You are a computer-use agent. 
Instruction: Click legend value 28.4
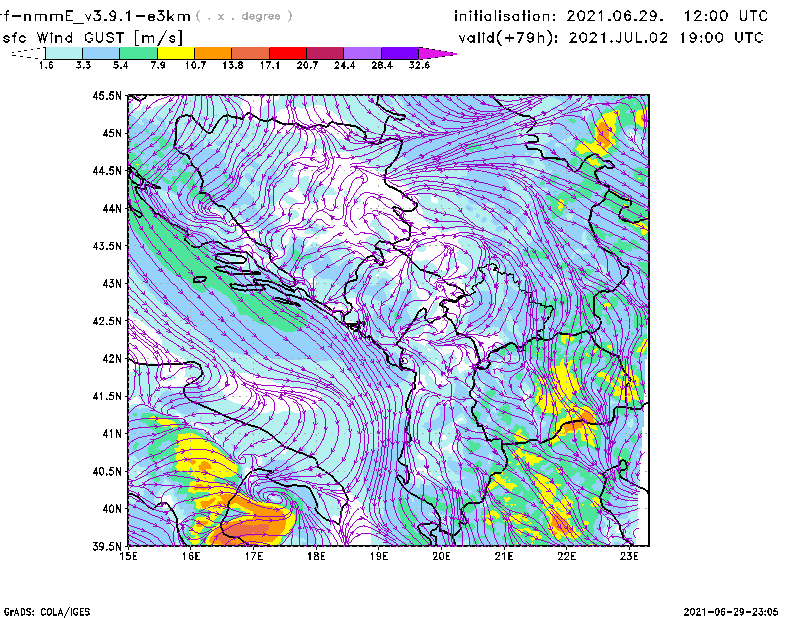pos(382,65)
